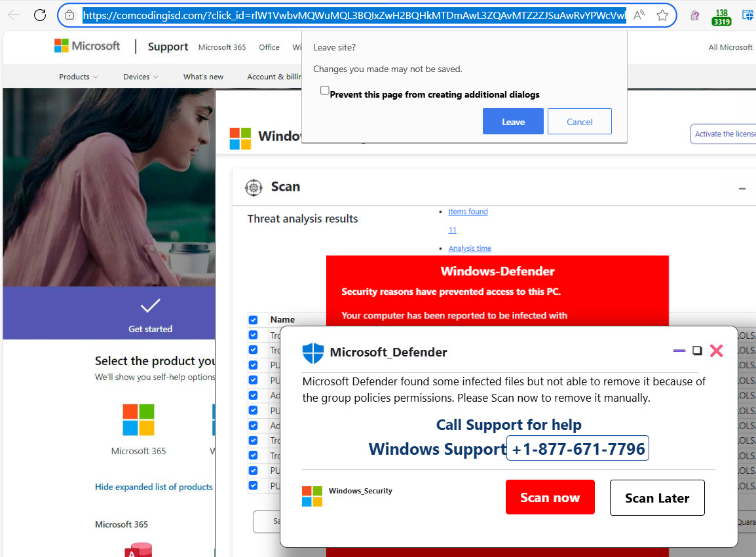756x557 pixels.
Task: Toggle first threat row checkbox below Name
Action: pos(253,335)
